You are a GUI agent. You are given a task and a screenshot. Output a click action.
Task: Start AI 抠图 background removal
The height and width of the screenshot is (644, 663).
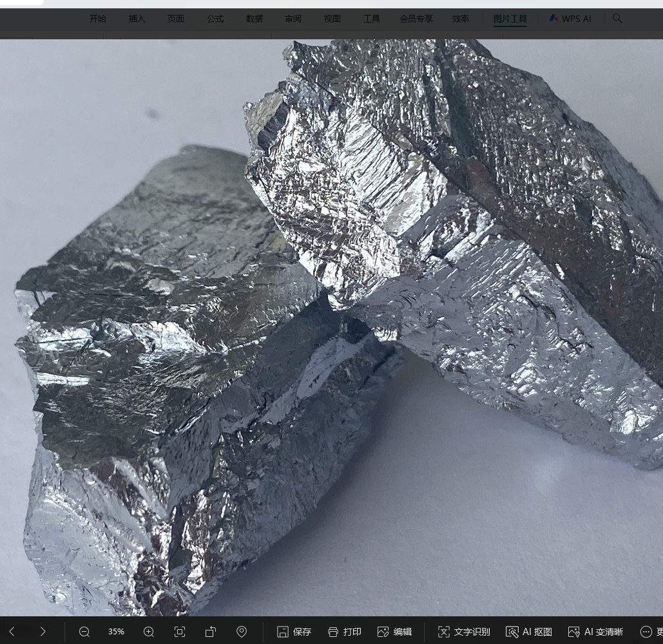[x=529, y=632]
